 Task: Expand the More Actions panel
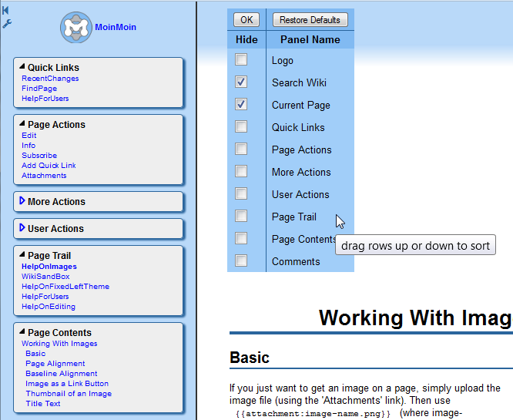(x=22, y=201)
